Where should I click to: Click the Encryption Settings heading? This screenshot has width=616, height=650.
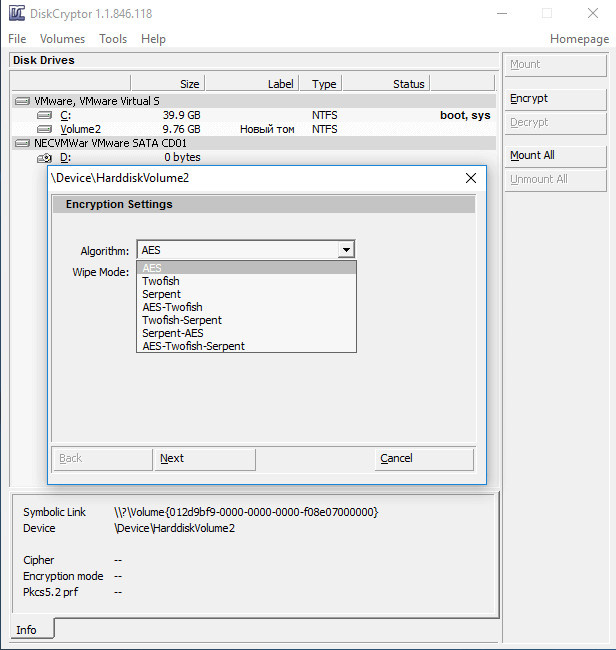coord(119,204)
